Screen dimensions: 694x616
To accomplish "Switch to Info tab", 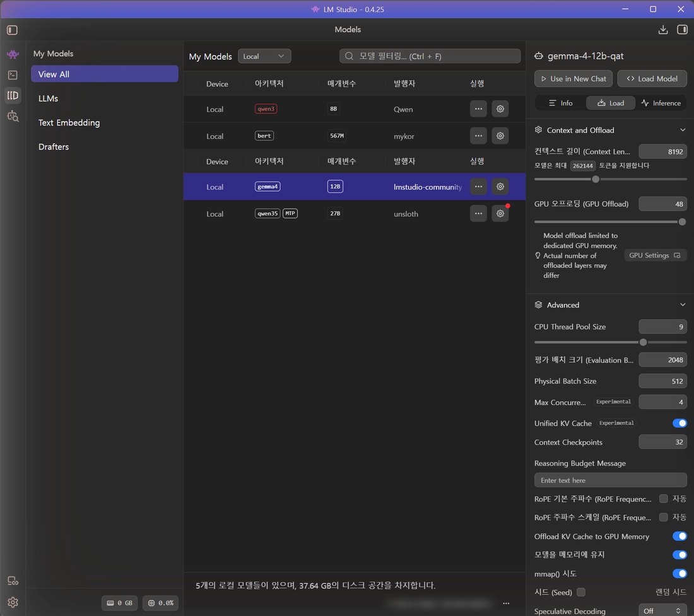I will pyautogui.click(x=560, y=103).
